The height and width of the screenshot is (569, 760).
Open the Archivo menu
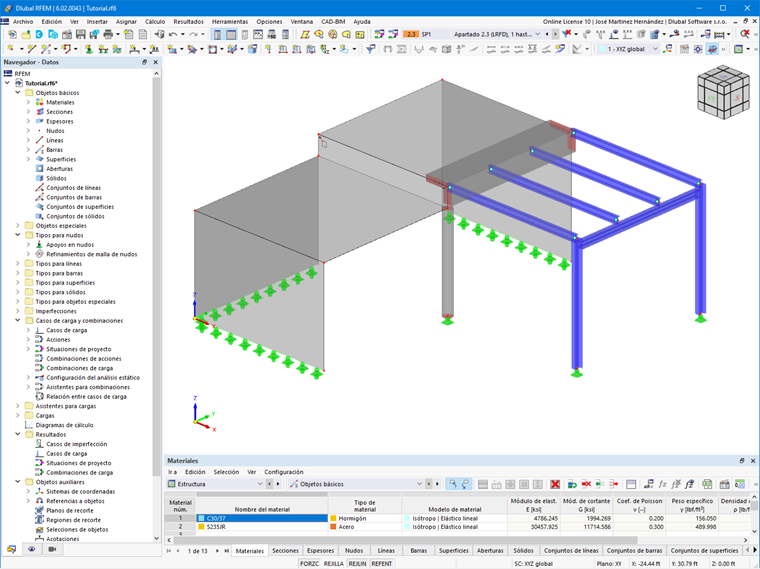(23, 22)
